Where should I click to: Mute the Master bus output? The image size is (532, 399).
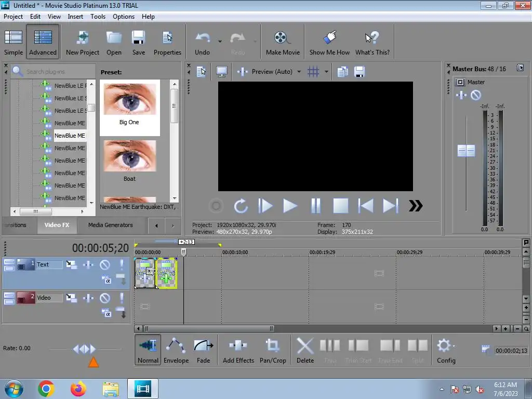click(x=476, y=96)
